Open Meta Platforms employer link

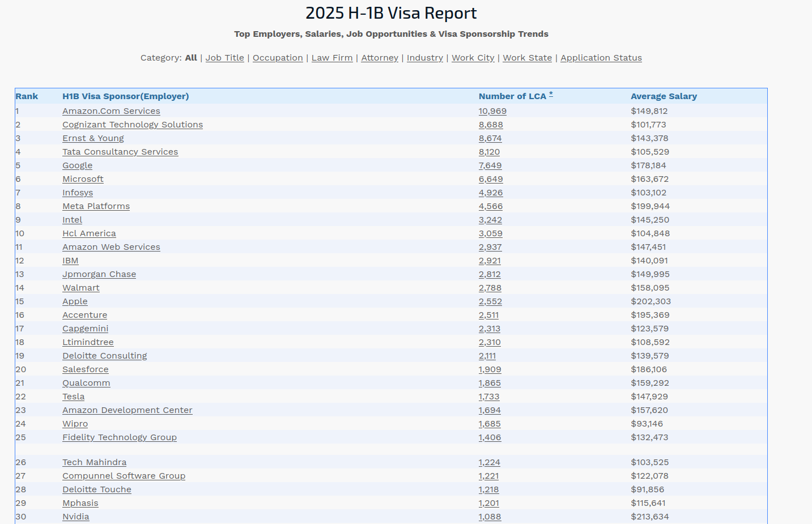[x=96, y=206]
